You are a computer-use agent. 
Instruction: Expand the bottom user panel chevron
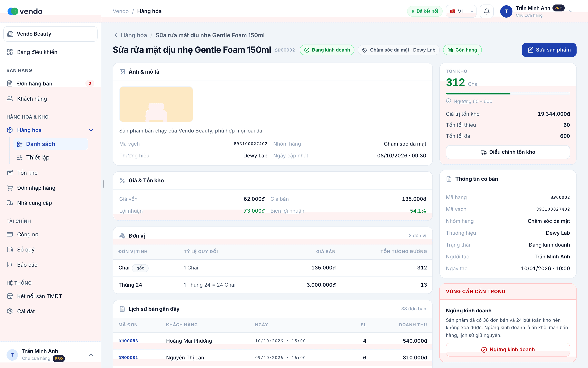(x=91, y=355)
